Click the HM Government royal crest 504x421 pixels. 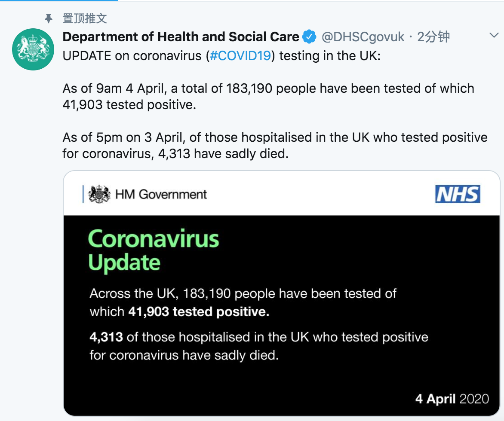coord(98,194)
